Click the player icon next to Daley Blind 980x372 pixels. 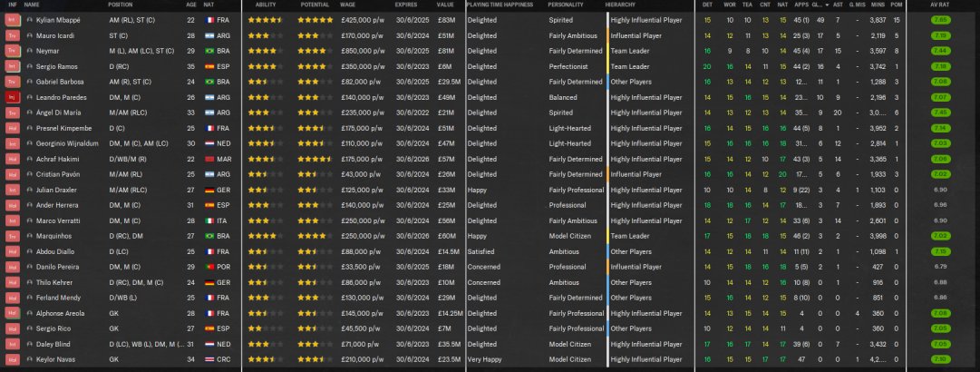29,344
